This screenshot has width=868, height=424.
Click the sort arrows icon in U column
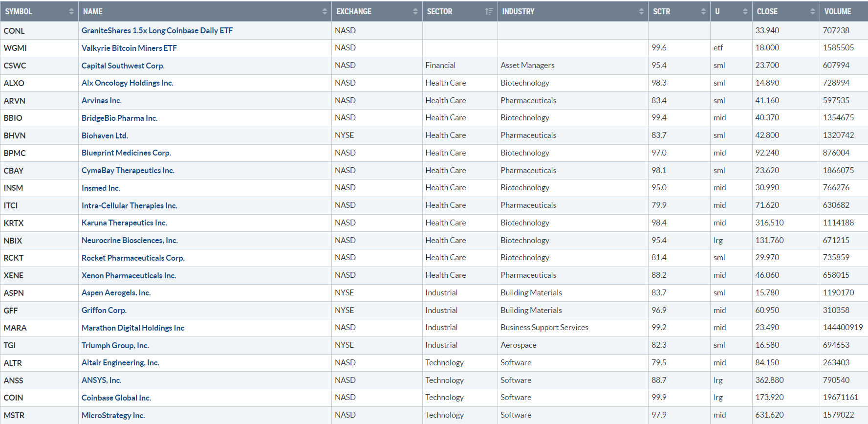coord(745,11)
